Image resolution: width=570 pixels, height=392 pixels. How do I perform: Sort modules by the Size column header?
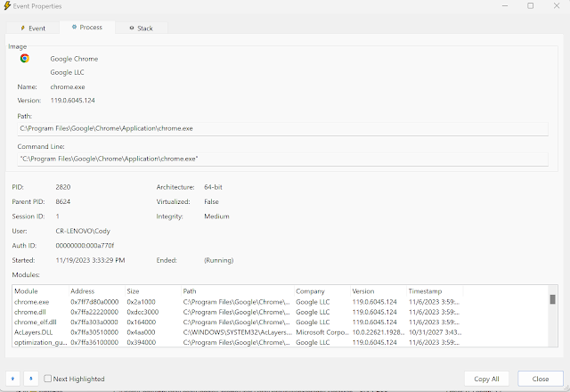coord(153,291)
